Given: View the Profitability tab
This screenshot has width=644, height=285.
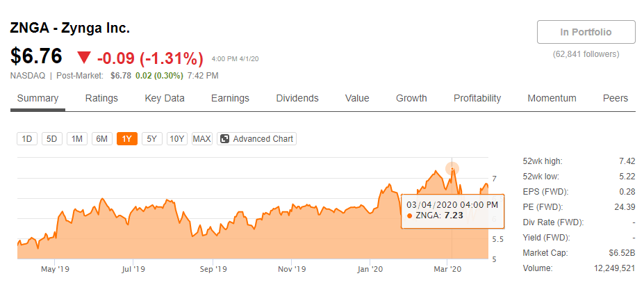Looking at the screenshot, I should 477,99.
